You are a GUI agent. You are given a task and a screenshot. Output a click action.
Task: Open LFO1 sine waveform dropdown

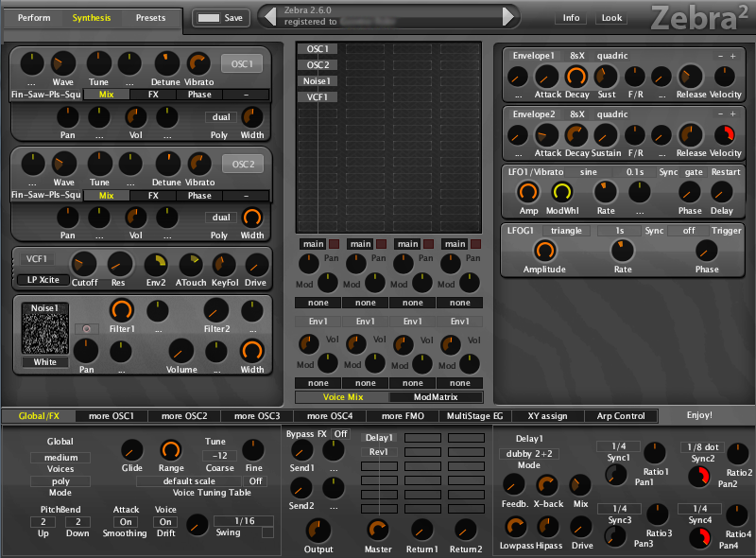(x=588, y=172)
